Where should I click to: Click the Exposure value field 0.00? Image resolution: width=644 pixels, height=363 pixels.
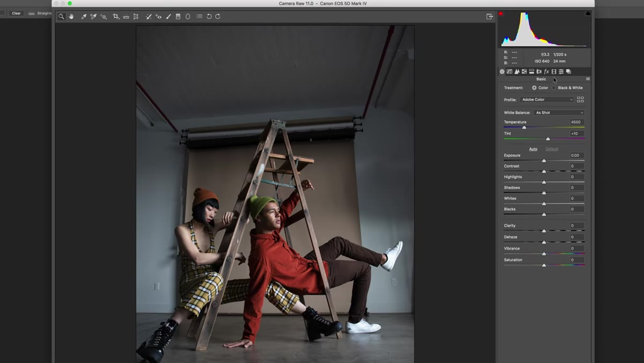point(576,156)
